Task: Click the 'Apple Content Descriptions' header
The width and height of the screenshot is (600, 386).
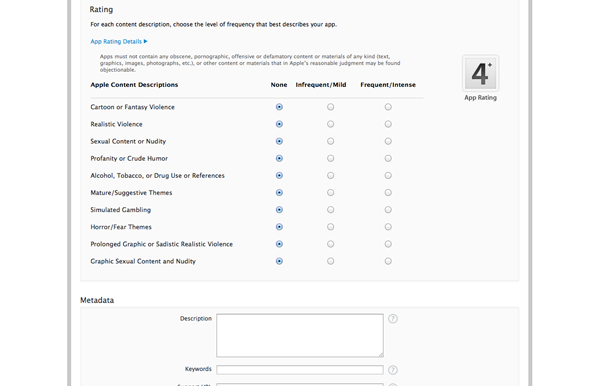Action: click(134, 85)
